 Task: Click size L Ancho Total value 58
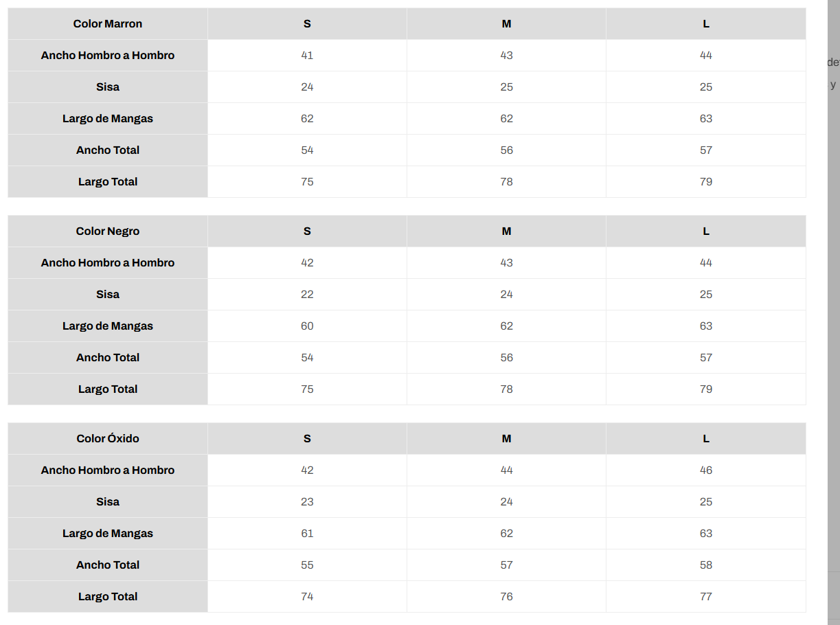coord(706,565)
